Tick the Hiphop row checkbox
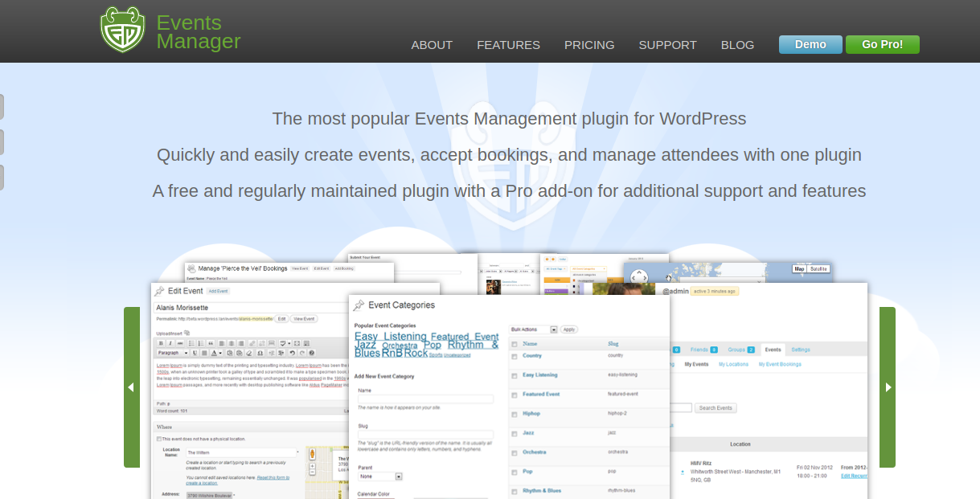This screenshot has height=499, width=980. 515,415
